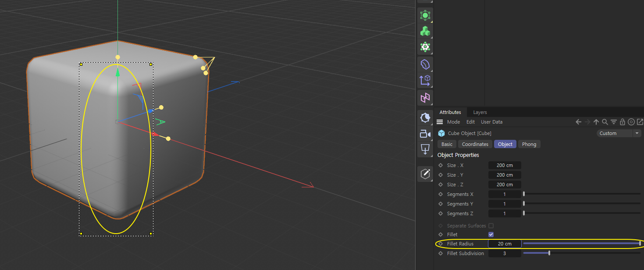
Task: Click the Attributes filter icon
Action: [614, 122]
